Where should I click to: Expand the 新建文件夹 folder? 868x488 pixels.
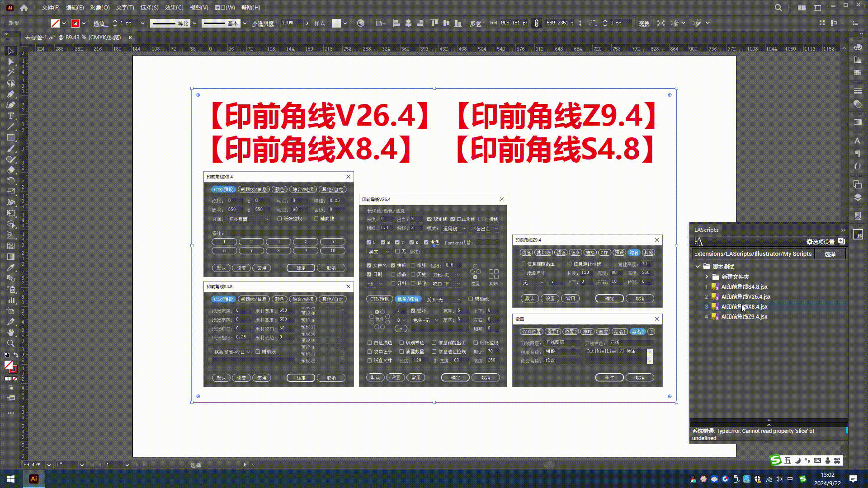(707, 277)
